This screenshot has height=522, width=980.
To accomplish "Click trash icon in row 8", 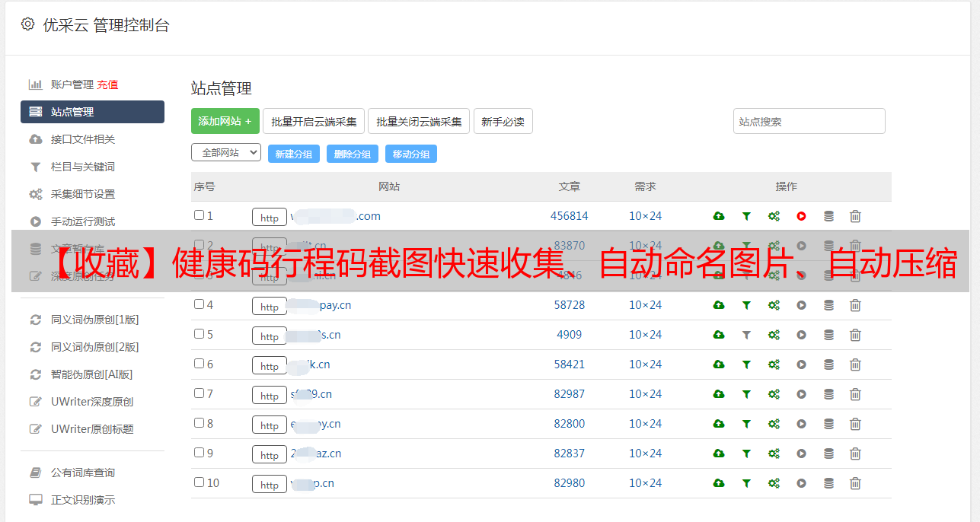I will point(855,424).
